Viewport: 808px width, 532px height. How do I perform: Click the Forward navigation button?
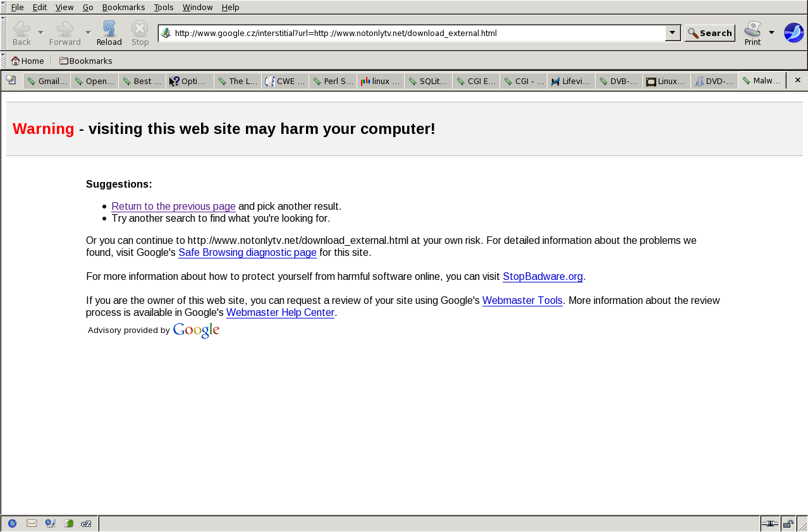(65, 33)
